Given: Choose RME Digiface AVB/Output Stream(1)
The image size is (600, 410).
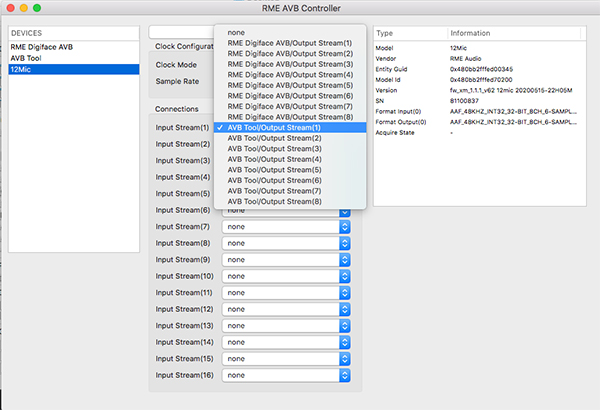Looking at the screenshot, I should (x=290, y=43).
